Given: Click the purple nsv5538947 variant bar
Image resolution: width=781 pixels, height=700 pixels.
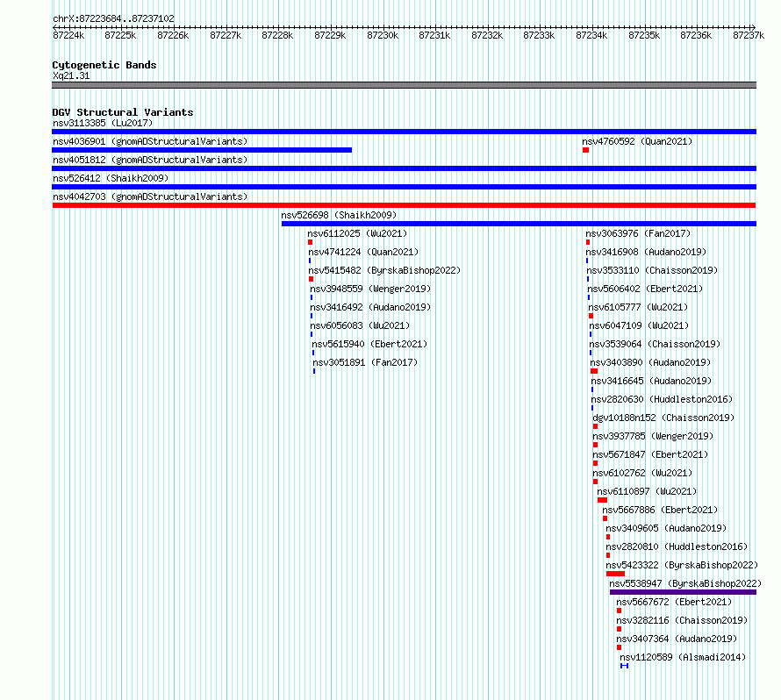Looking at the screenshot, I should [683, 592].
